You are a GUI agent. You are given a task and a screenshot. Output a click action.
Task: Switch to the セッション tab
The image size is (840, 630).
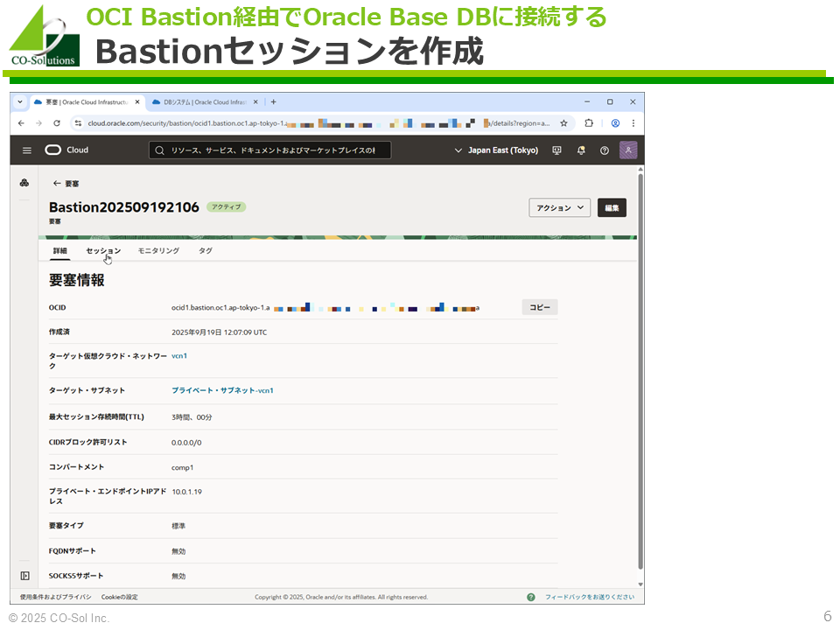coord(103,251)
